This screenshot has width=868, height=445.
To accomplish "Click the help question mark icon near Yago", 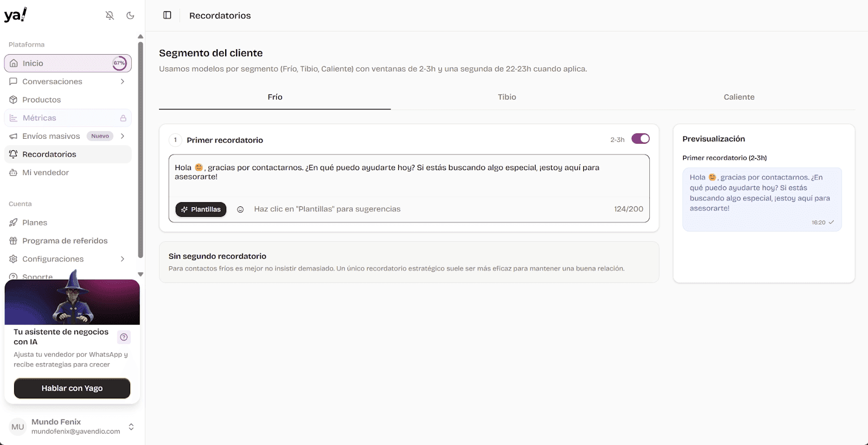I will point(124,337).
